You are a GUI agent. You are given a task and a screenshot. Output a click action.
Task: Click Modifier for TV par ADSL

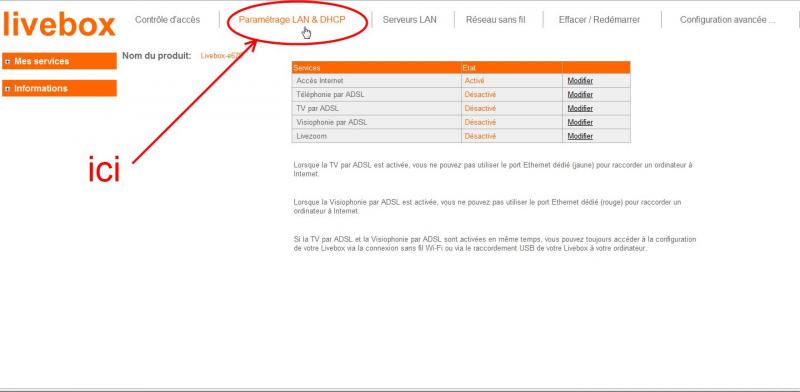(x=580, y=108)
